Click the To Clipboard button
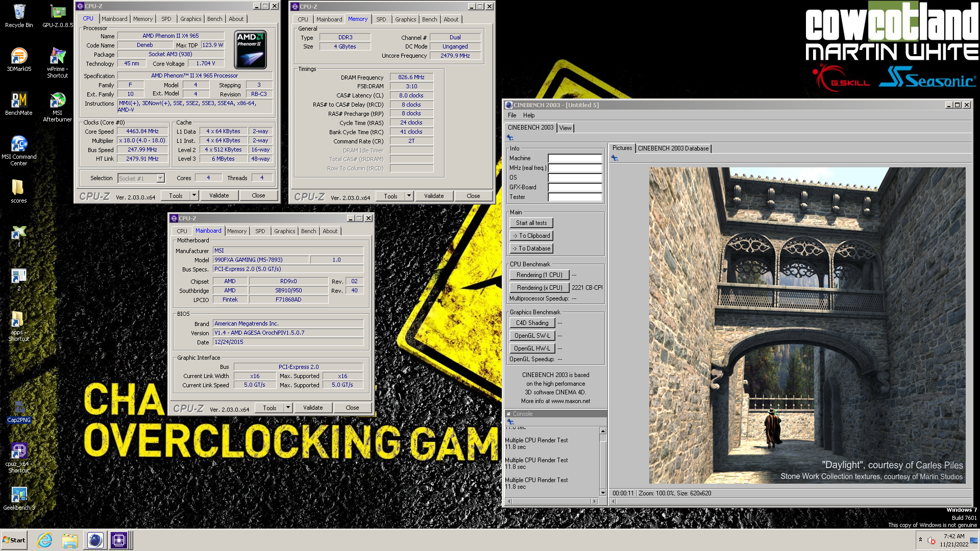Viewport: 980px width, 551px height. 531,236
